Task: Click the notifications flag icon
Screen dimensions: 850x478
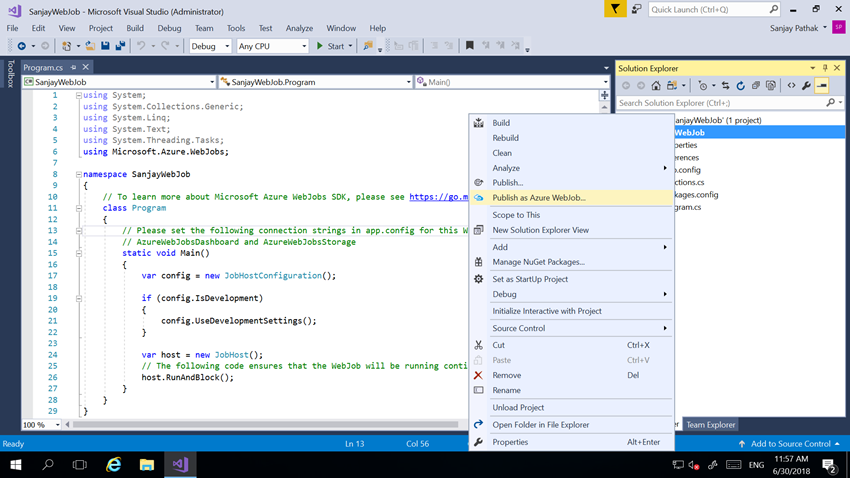Action: (x=615, y=9)
